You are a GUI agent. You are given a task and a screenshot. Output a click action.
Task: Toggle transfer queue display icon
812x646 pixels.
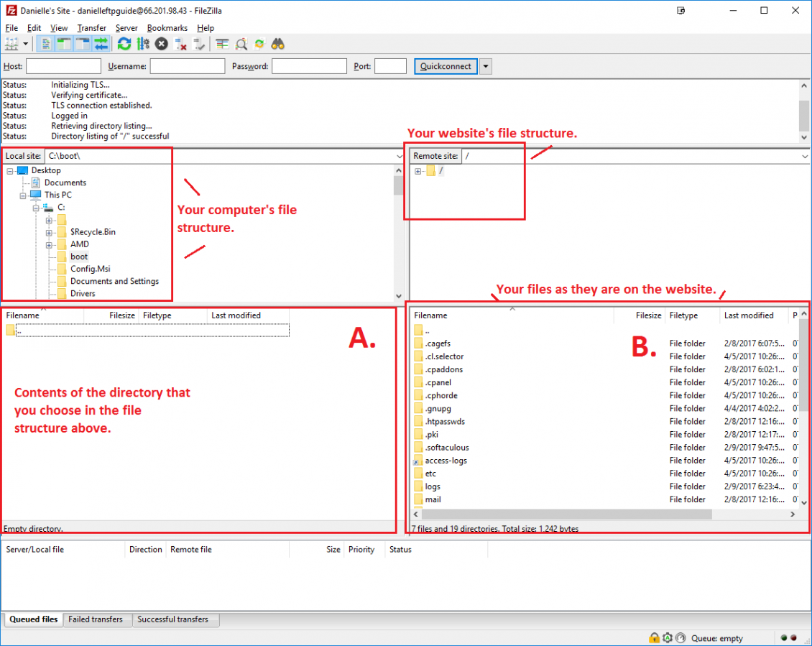(101, 44)
